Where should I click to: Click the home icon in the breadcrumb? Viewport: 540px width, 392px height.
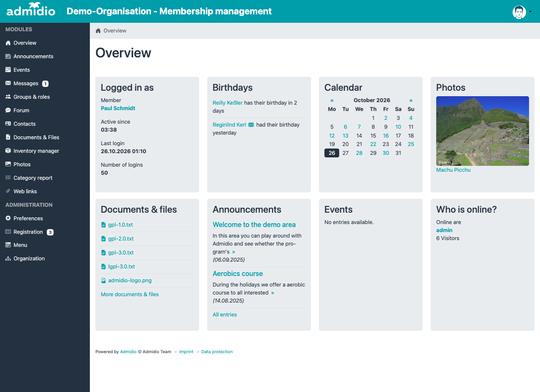(98, 31)
